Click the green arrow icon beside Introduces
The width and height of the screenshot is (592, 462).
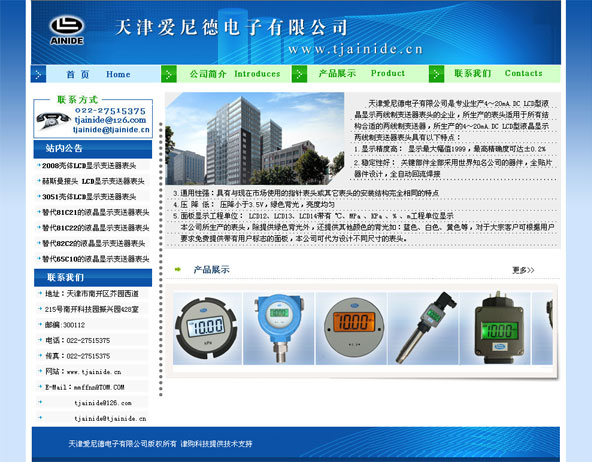(169, 74)
